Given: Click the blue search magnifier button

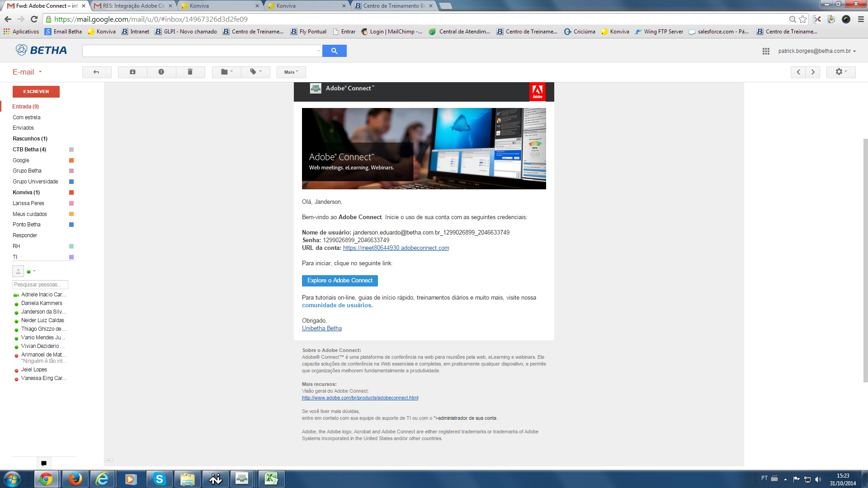Looking at the screenshot, I should (334, 51).
